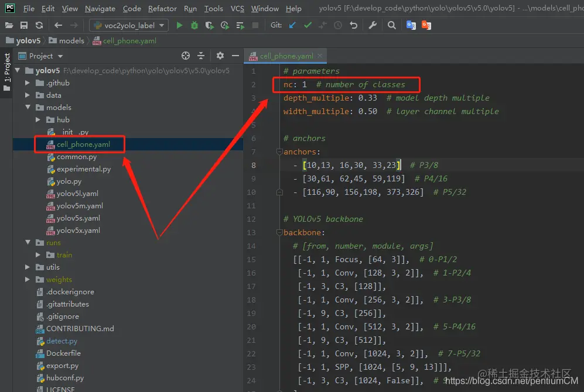Click the red translate icon
This screenshot has width=584, height=392.
[x=426, y=25]
